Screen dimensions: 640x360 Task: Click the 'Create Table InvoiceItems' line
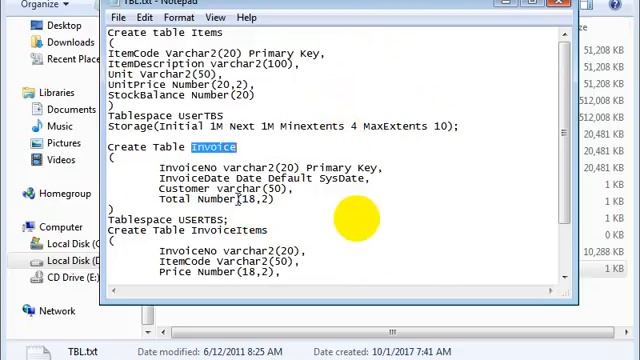click(187, 230)
